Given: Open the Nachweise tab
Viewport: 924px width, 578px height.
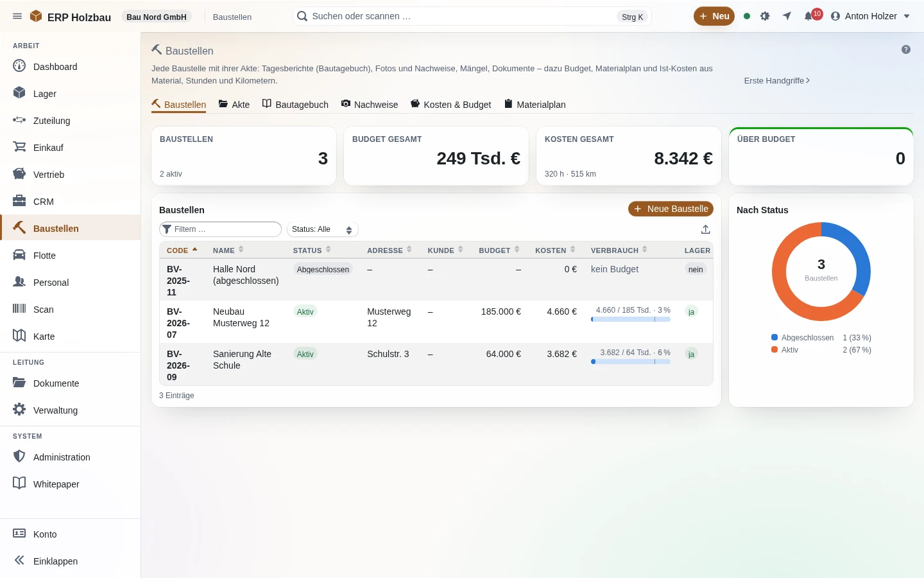Looking at the screenshot, I should pyautogui.click(x=370, y=104).
